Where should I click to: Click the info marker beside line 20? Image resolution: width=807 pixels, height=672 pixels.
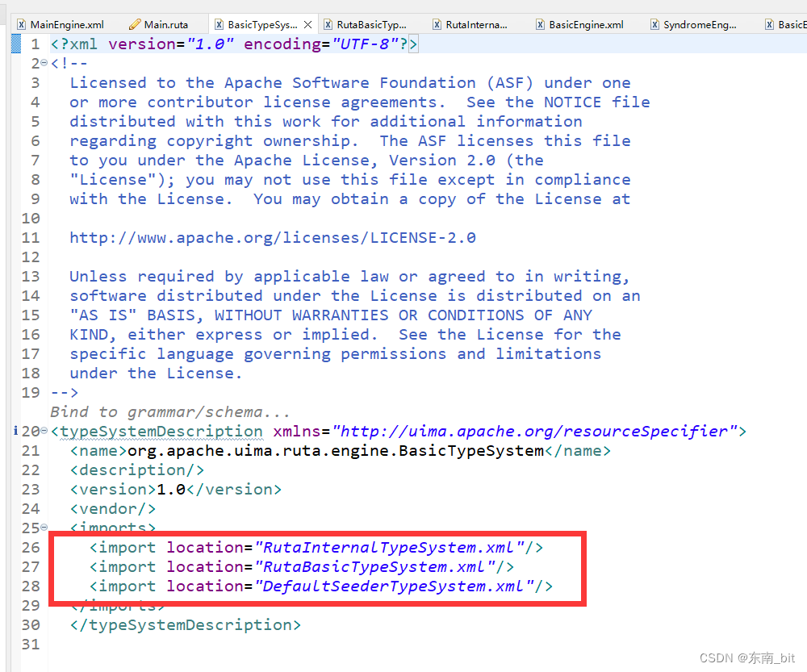(x=15, y=431)
